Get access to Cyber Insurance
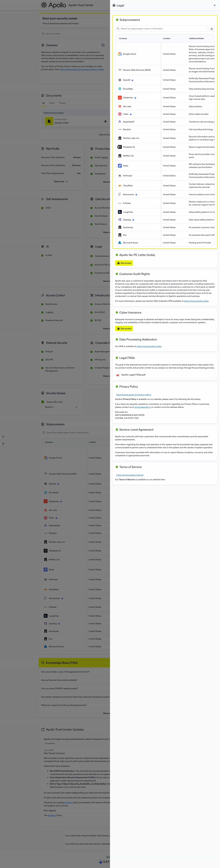 [x=124, y=329]
